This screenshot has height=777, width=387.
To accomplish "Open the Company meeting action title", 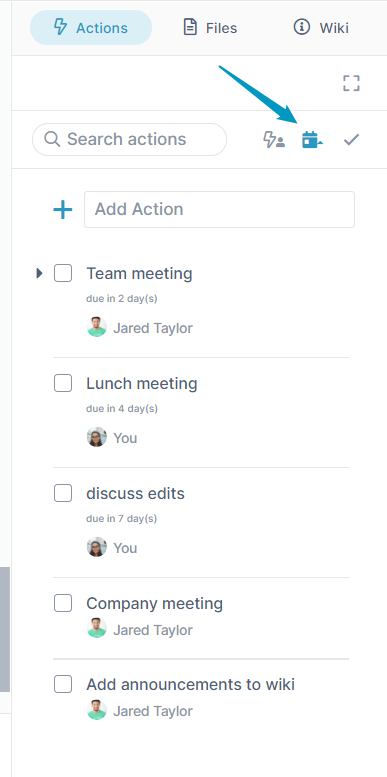I will point(155,604).
